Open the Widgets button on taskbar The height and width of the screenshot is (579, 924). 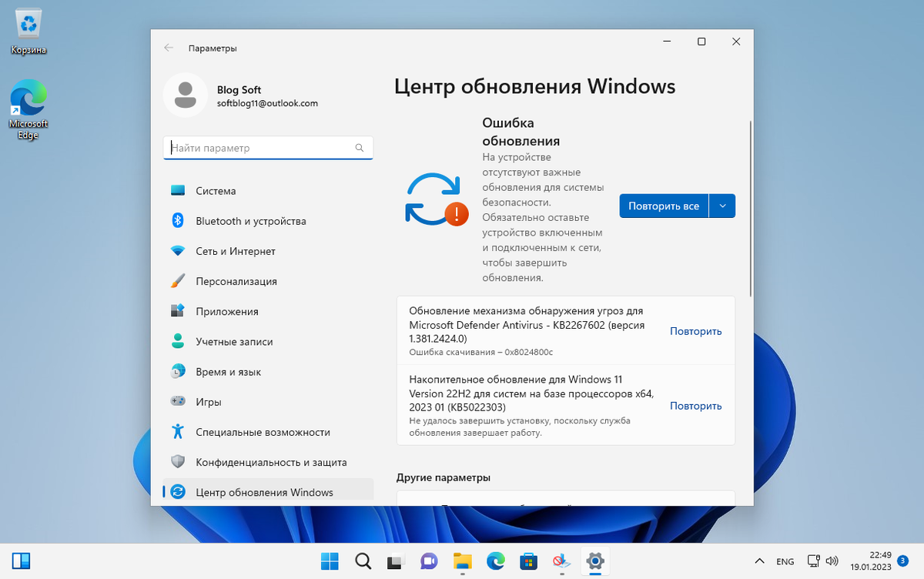coord(22,561)
